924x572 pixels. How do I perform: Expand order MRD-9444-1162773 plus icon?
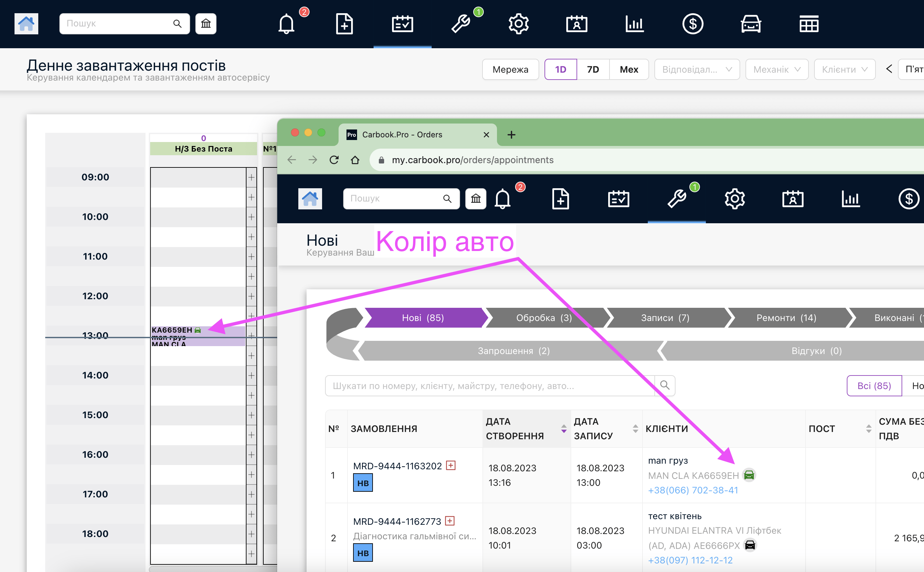[x=450, y=521]
